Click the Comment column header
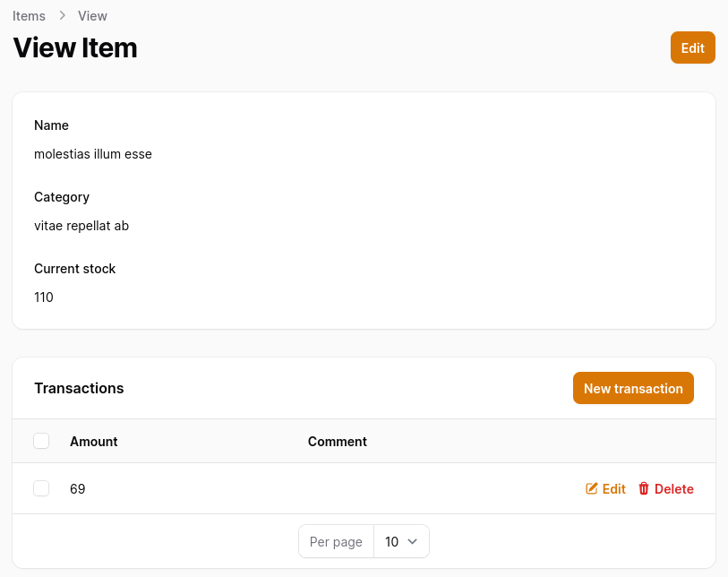Screen dimensions: 728x577 (x=338, y=442)
